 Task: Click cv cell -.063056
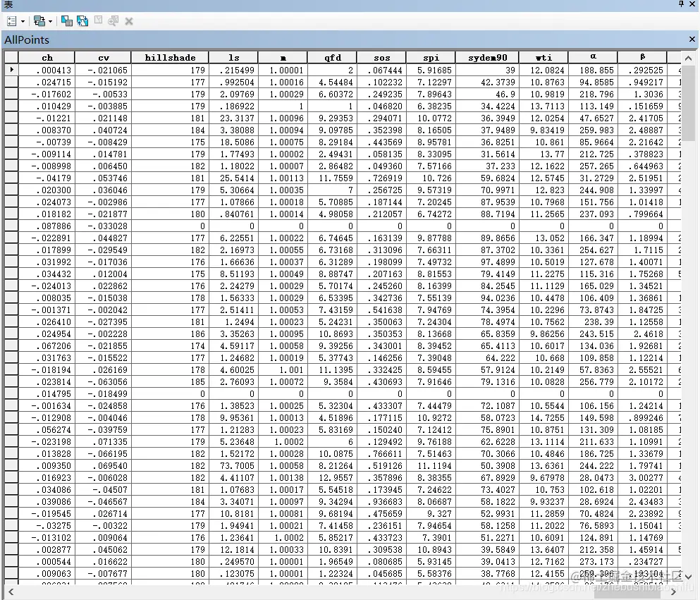[103, 381]
